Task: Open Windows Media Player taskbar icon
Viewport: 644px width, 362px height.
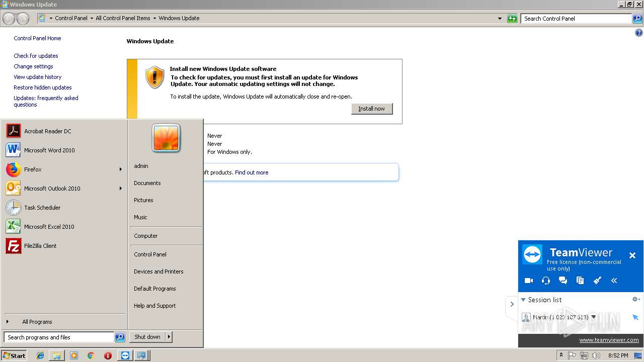Action: [74, 355]
